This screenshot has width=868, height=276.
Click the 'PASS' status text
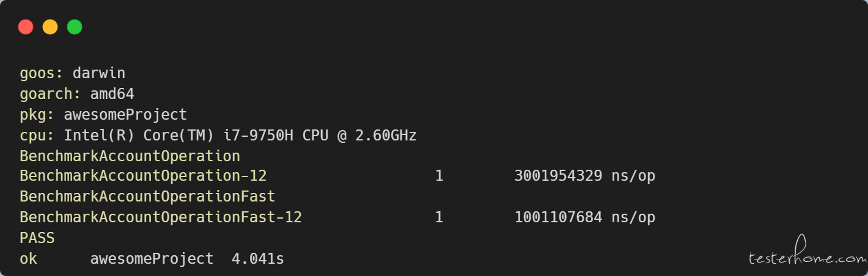[x=37, y=238]
